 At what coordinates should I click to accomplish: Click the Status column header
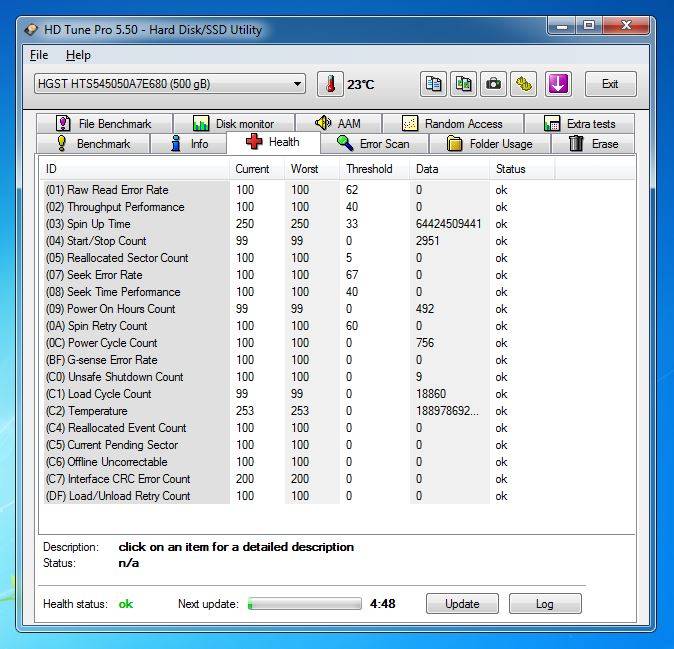click(522, 169)
